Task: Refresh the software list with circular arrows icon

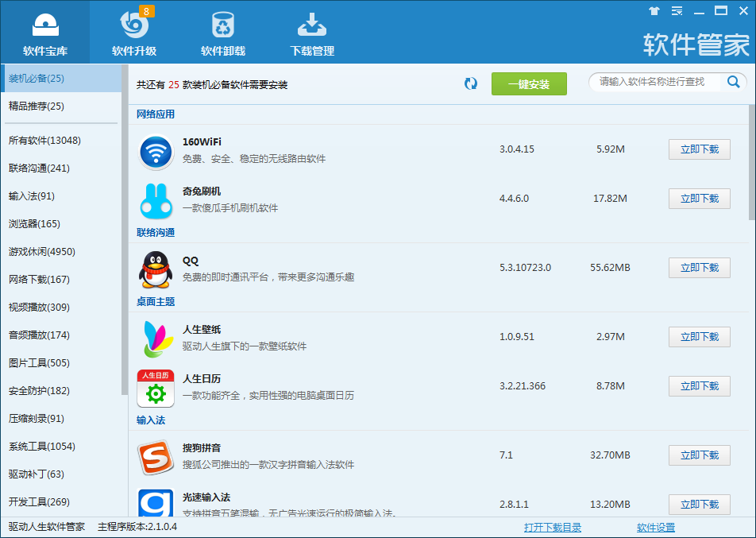Action: (470, 82)
